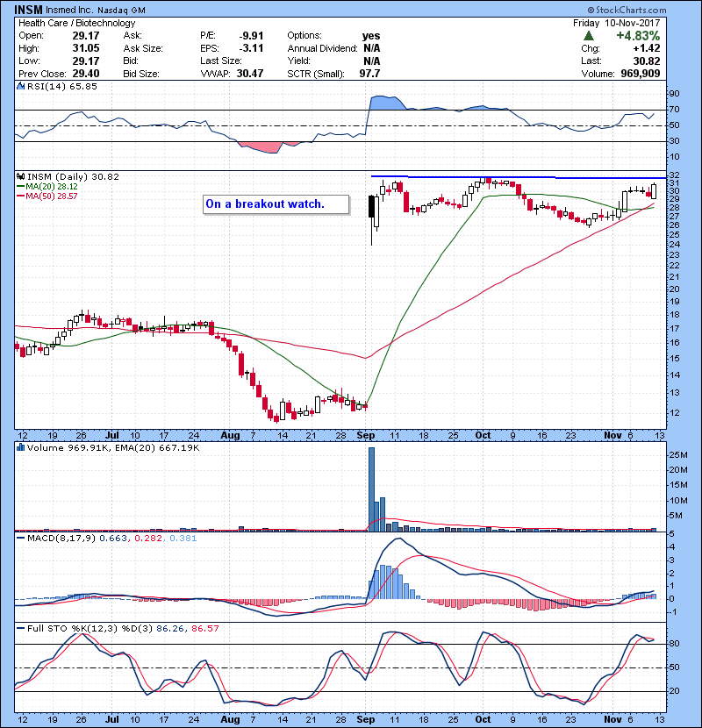Viewport: 702px width, 728px height.
Task: Click the 'On a breakout watch.' annotation
Action: pos(276,204)
